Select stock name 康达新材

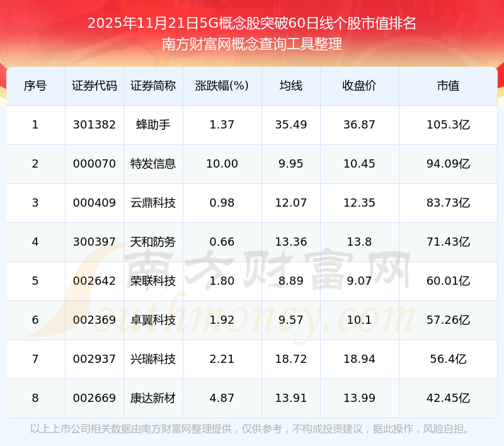click(x=153, y=398)
